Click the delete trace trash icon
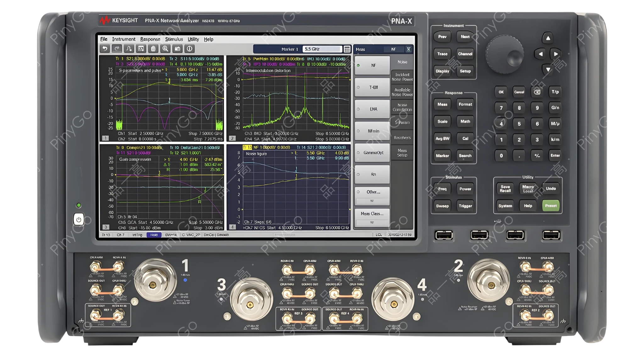Viewport: 644px width, 363px height. (154, 48)
